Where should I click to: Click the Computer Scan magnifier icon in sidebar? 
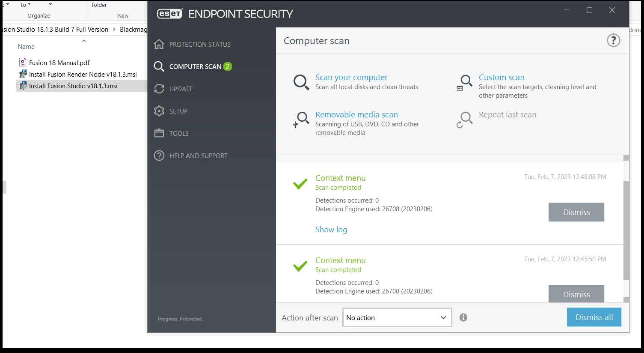(159, 66)
